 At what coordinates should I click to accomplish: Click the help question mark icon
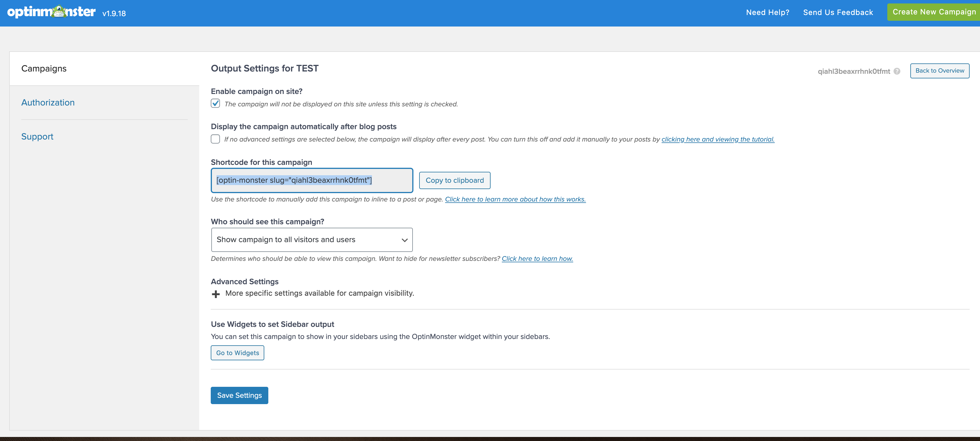[x=897, y=71]
